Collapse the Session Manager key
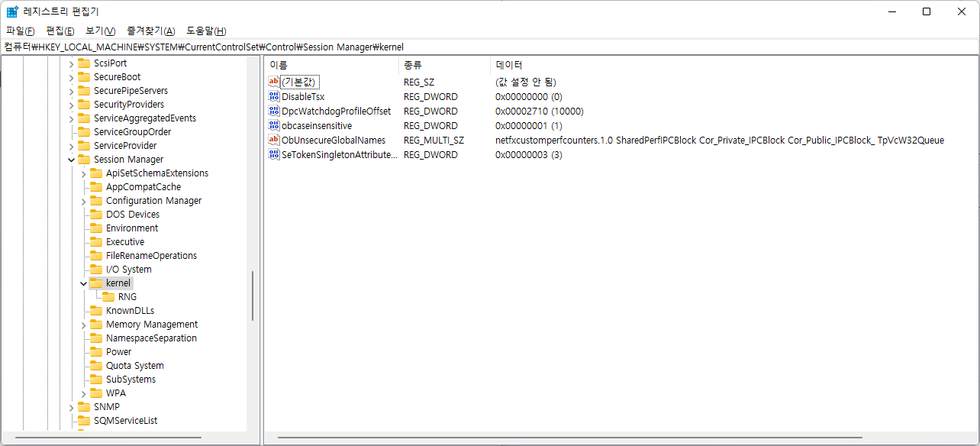980x446 pixels. coord(71,160)
